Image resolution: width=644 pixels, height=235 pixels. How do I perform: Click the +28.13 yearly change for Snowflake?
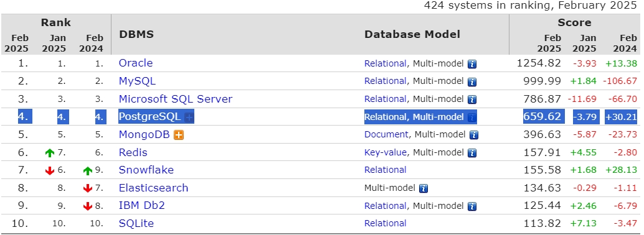(x=621, y=170)
